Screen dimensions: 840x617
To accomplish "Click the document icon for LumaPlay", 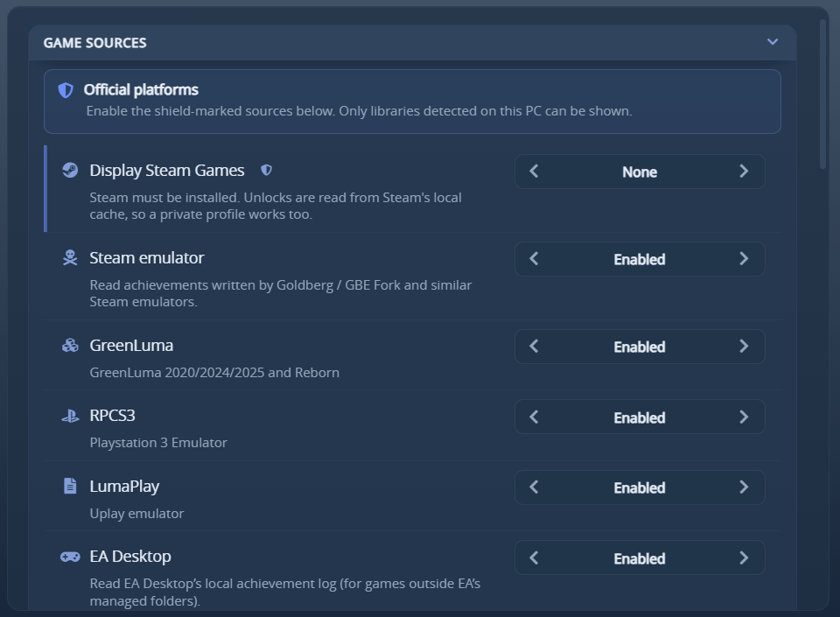I will point(70,486).
